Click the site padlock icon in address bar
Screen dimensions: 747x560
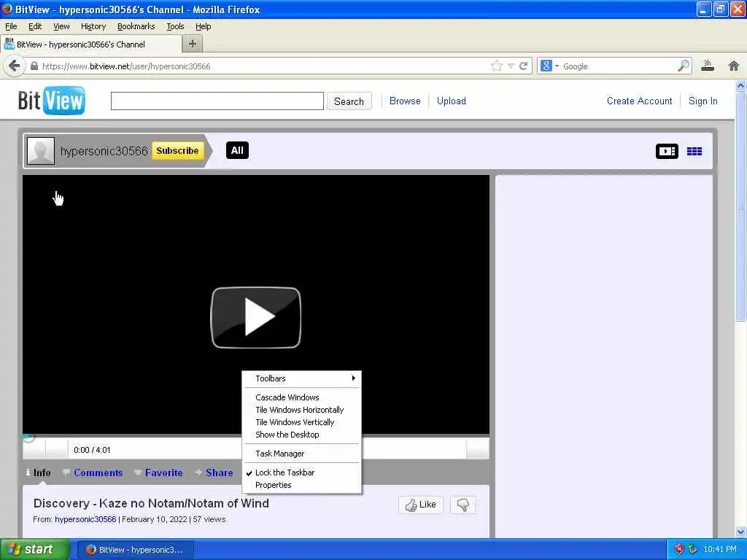(34, 66)
